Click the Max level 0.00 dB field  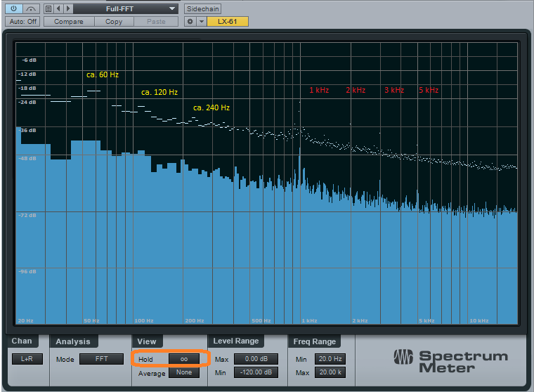pos(256,359)
